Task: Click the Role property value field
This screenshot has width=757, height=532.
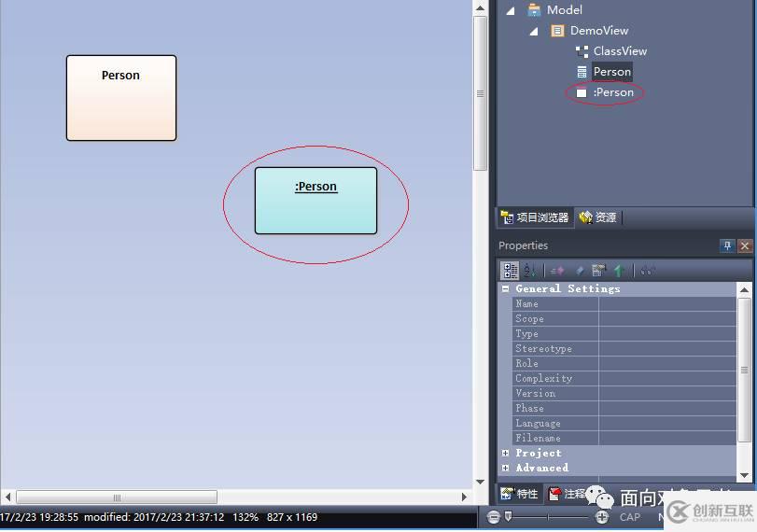Action: [667, 363]
